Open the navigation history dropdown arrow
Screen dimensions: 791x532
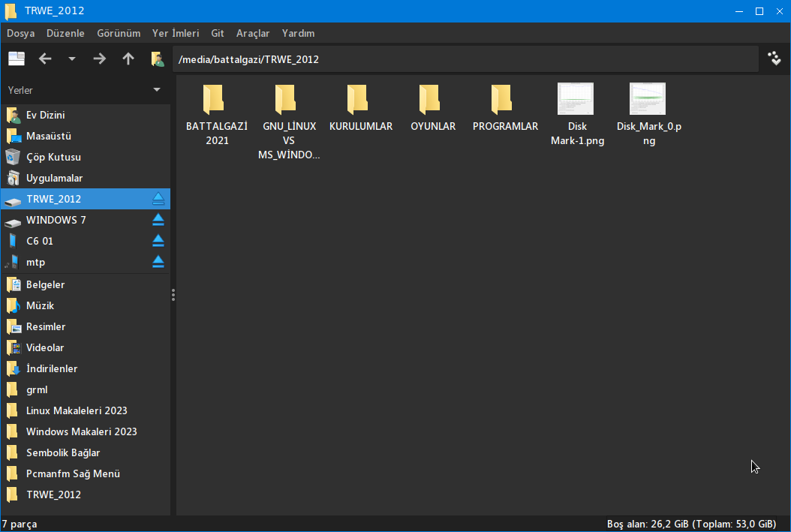click(71, 59)
